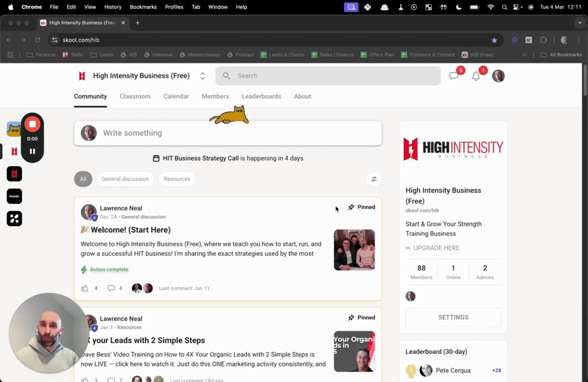Viewport: 588px width, 382px height.
Task: Click the Write something post box
Action: tap(228, 133)
